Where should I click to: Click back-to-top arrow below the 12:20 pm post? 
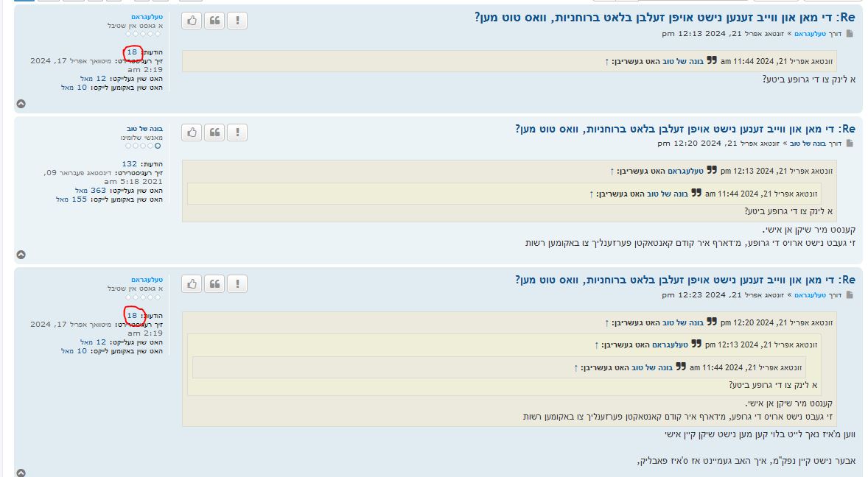21,255
